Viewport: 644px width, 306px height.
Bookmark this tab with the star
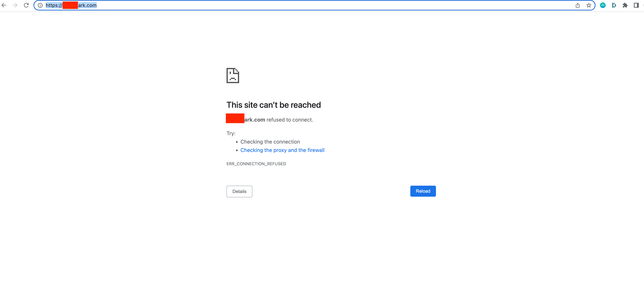point(589,5)
